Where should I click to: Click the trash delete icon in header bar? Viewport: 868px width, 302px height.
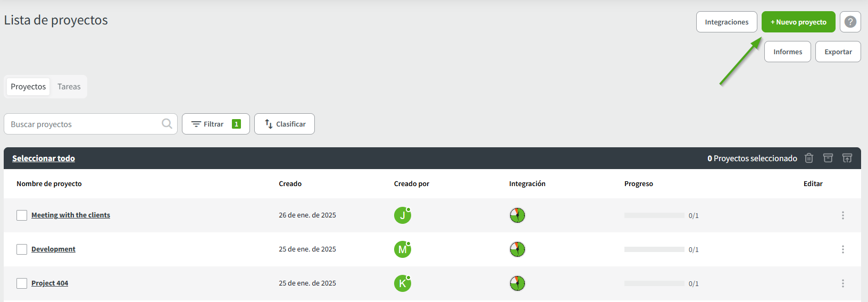coord(809,158)
